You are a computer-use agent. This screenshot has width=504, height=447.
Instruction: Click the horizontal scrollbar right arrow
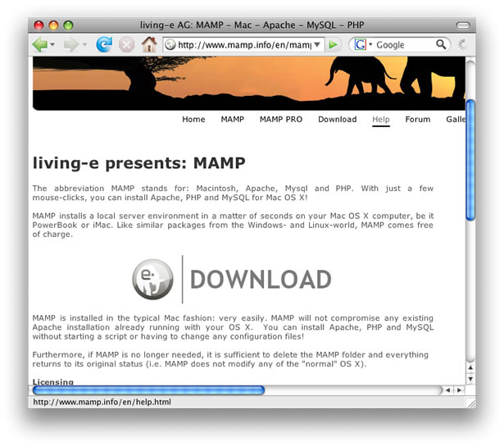pyautogui.click(x=459, y=390)
